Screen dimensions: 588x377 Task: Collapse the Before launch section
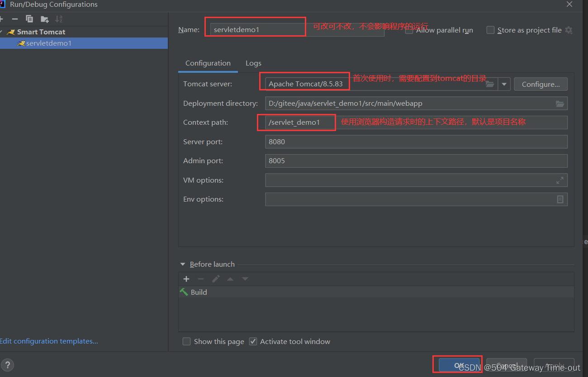[183, 264]
